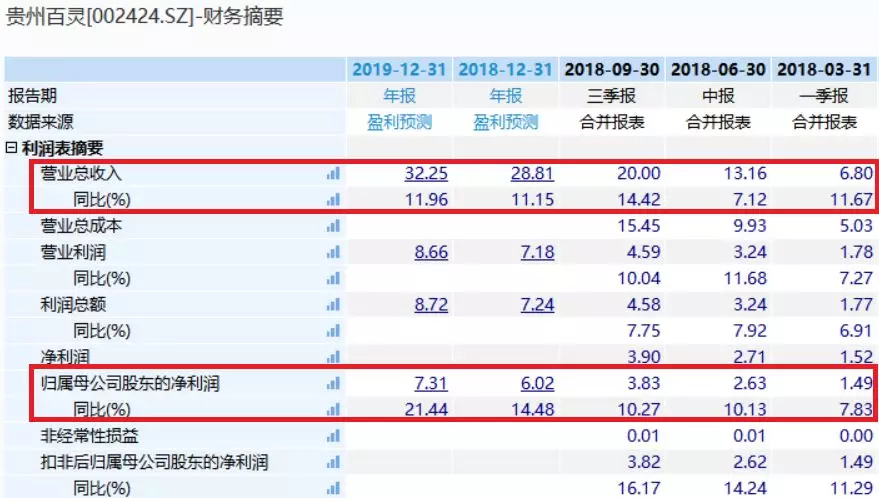
Task: Click parent net profit value 3.83
Action: pyautogui.click(x=644, y=384)
